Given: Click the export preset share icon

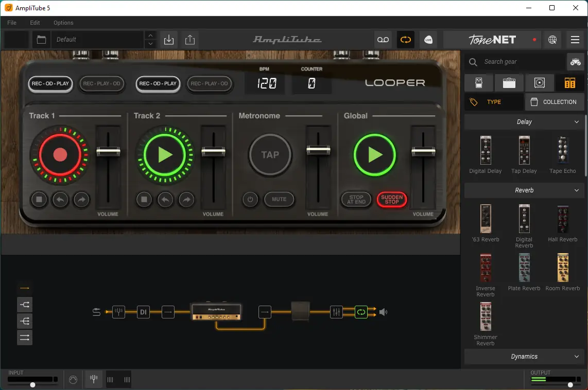Looking at the screenshot, I should (x=190, y=40).
